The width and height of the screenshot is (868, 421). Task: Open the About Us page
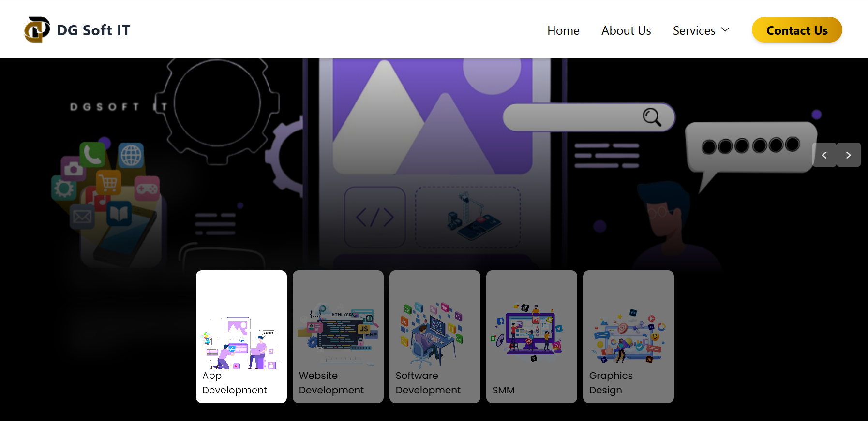tap(626, 30)
